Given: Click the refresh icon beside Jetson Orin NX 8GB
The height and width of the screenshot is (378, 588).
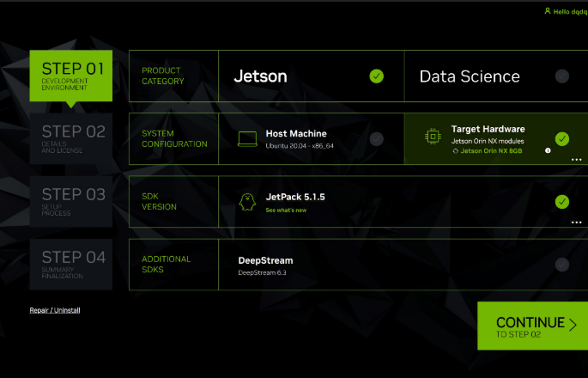Looking at the screenshot, I should point(456,151).
